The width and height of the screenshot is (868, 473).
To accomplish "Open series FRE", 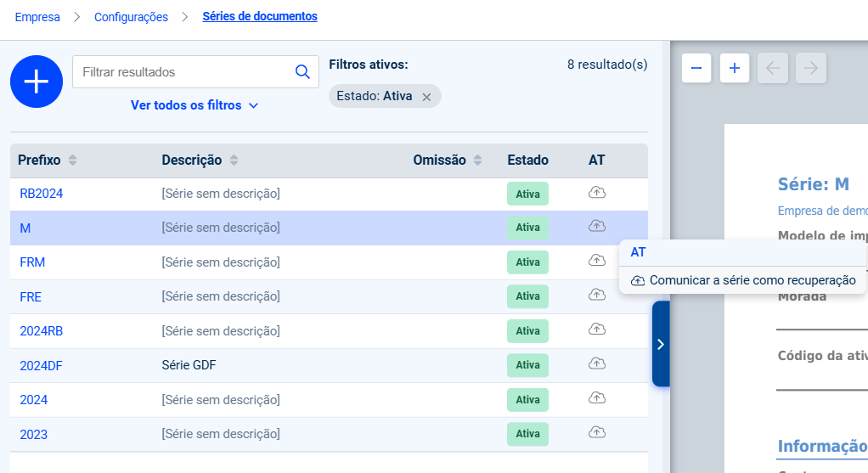I will (31, 297).
